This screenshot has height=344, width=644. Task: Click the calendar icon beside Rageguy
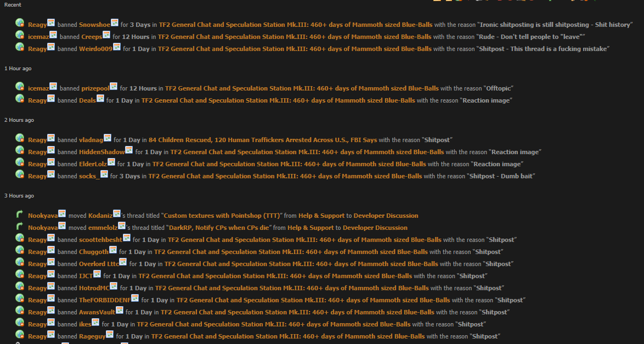click(x=110, y=334)
